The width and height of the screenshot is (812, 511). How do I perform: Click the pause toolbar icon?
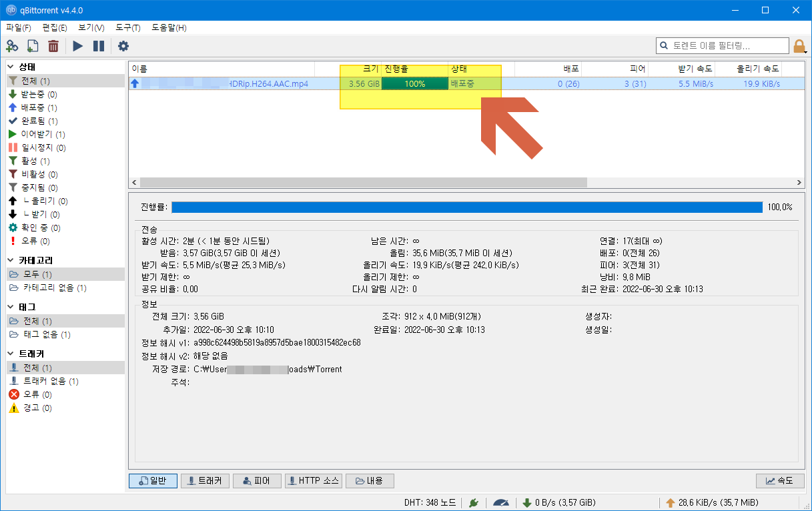click(99, 46)
